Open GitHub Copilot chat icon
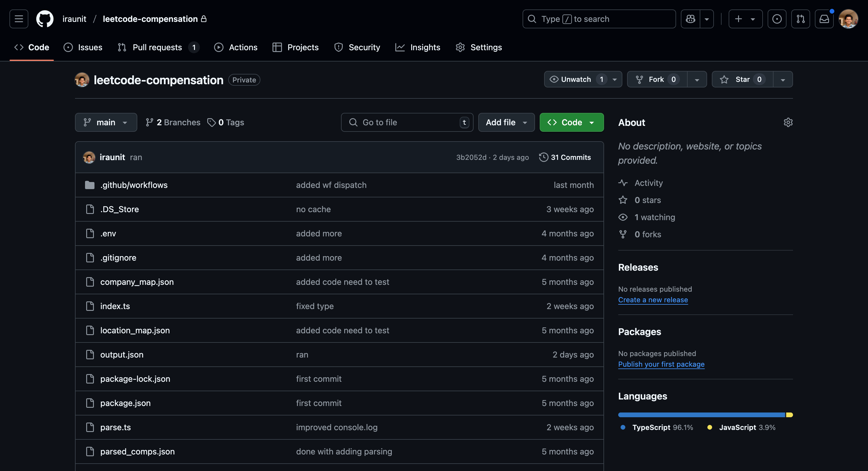This screenshot has width=868, height=471. (691, 19)
